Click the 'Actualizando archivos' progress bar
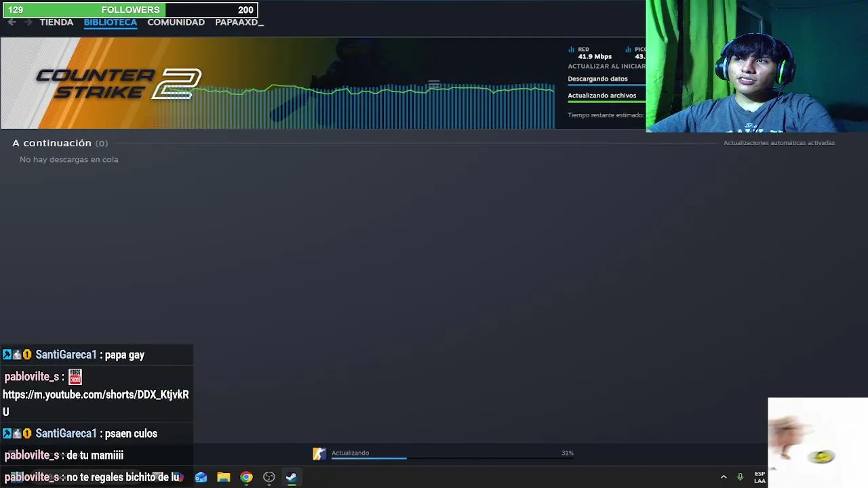Image resolution: width=868 pixels, height=488 pixels. pyautogui.click(x=606, y=102)
